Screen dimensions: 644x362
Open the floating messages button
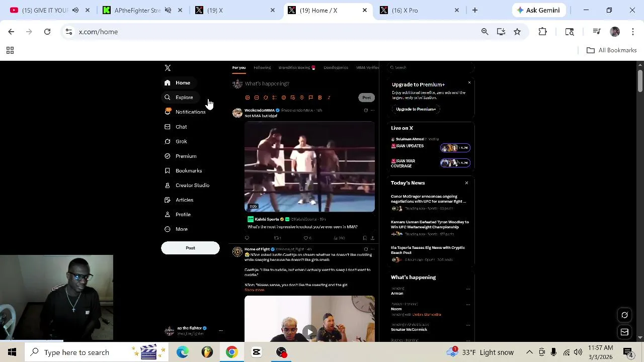tap(624, 332)
